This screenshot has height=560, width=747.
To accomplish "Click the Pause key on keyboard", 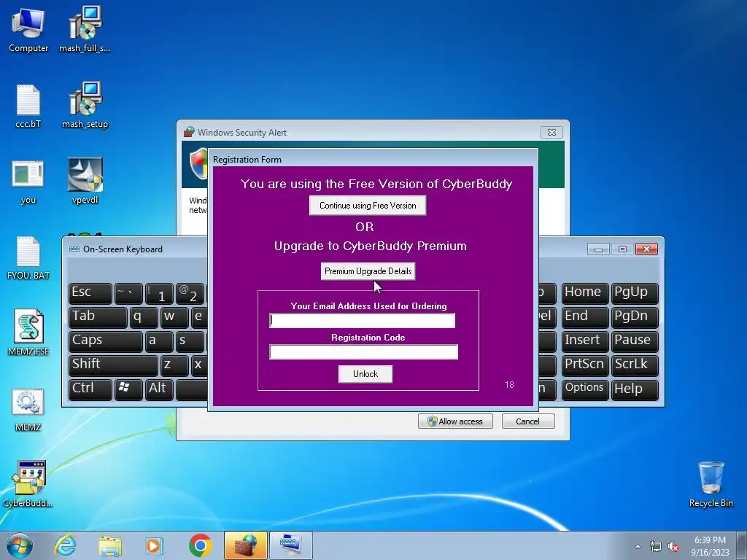I will coord(635,341).
